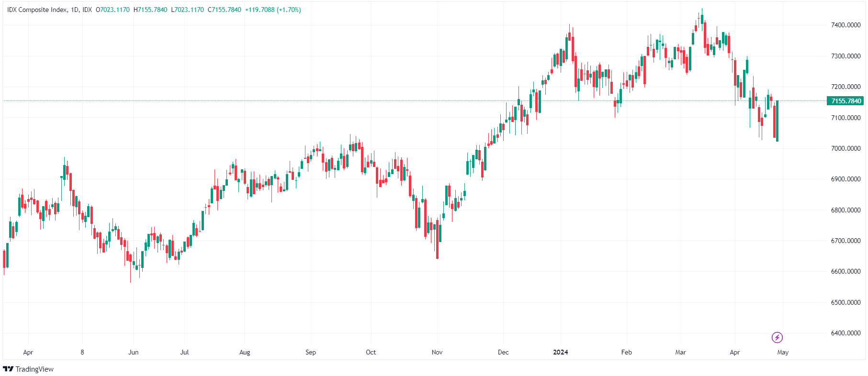Select the low value L7023.1170
The width and height of the screenshot is (868, 376).
coord(187,10)
